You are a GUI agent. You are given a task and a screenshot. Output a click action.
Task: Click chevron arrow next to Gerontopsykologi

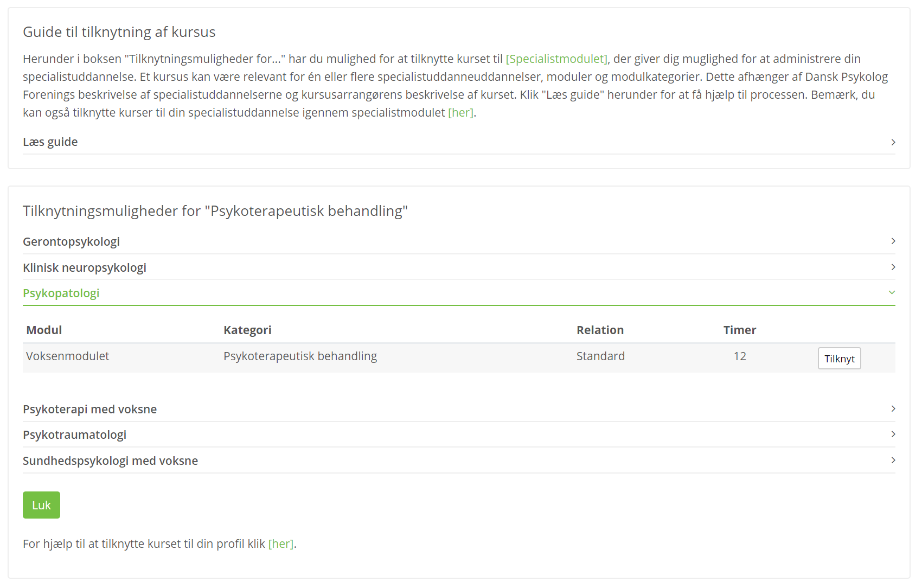tap(893, 241)
